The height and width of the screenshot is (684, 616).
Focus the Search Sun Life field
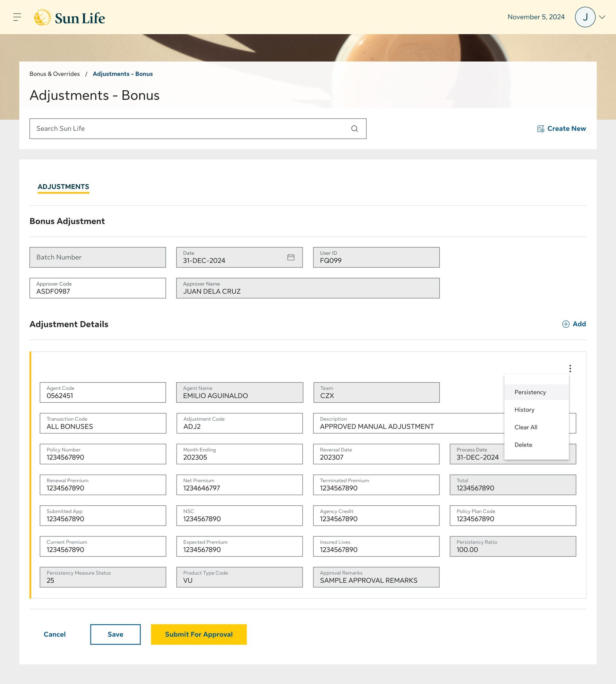coord(190,129)
